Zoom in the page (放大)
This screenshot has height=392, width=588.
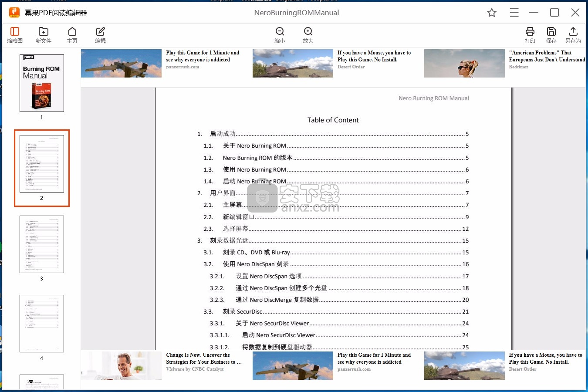(308, 35)
